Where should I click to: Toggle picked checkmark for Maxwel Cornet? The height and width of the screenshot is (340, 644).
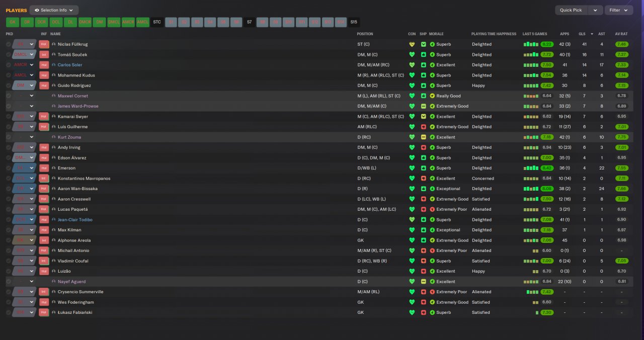pos(9,96)
